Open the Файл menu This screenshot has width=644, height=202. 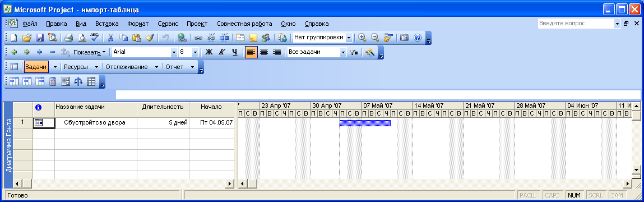[x=30, y=24]
